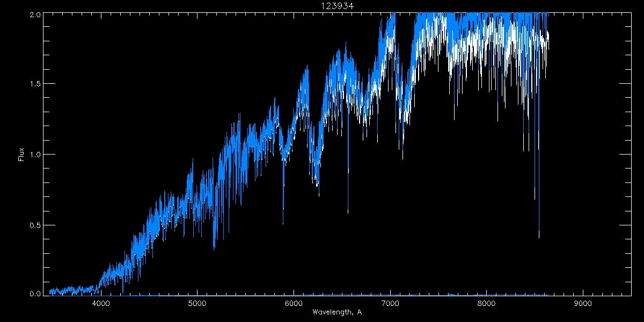644x322 pixels.
Task: Select the 7000 tick label on x-axis
Action: pyautogui.click(x=390, y=303)
